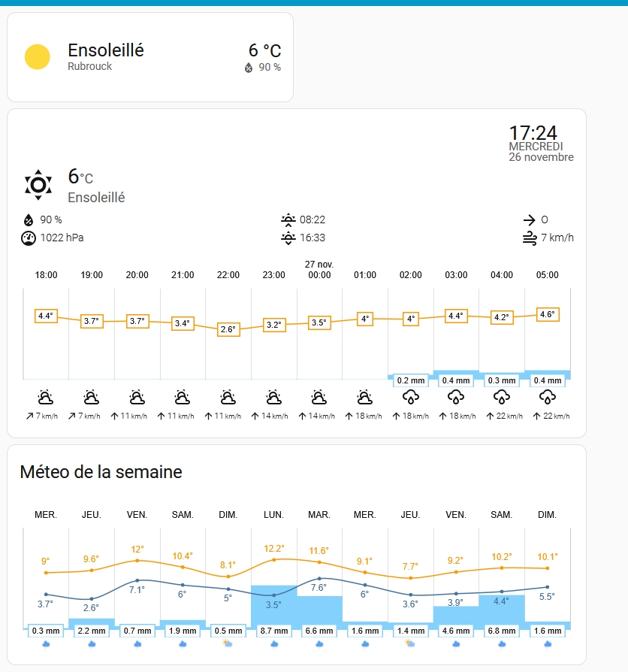Click the rain cloud icon under 05:00
Image resolution: width=628 pixels, height=672 pixels.
(x=547, y=397)
